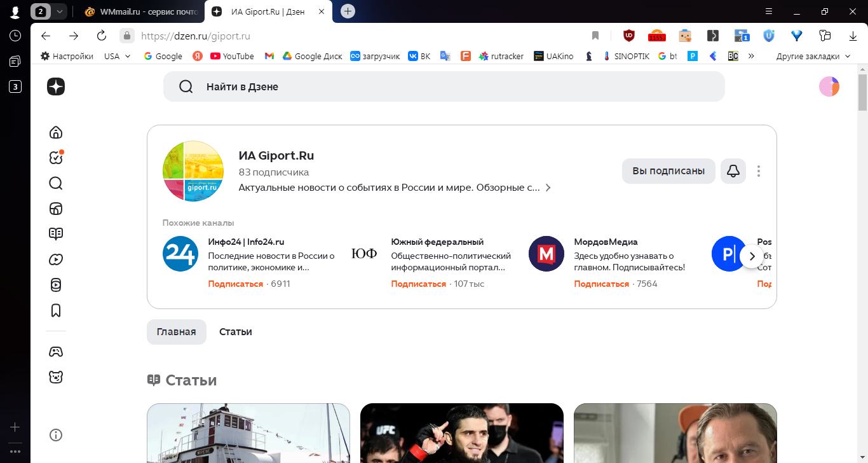Open the bear face icon in sidebar

(56, 377)
